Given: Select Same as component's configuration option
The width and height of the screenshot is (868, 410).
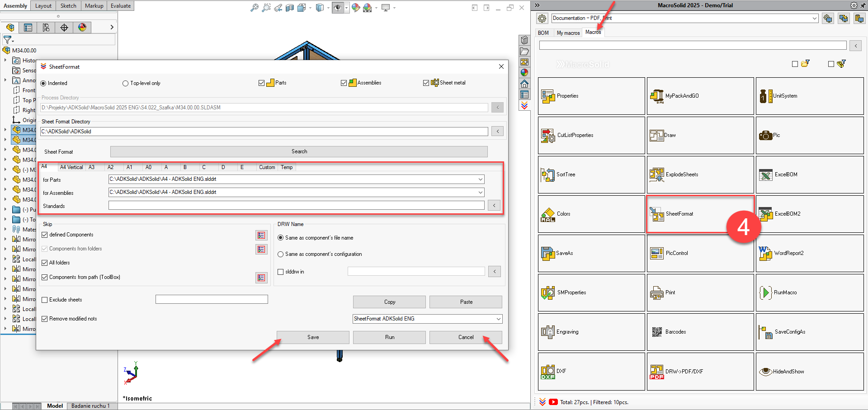Looking at the screenshot, I should tap(280, 254).
